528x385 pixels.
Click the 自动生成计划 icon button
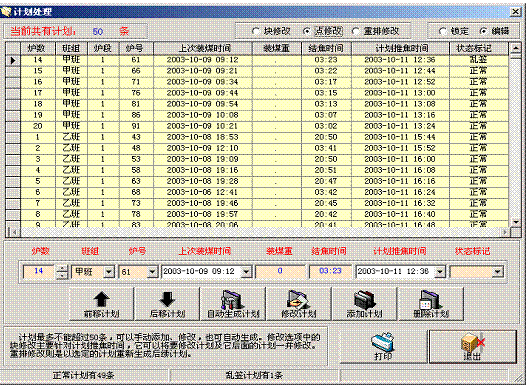(233, 304)
